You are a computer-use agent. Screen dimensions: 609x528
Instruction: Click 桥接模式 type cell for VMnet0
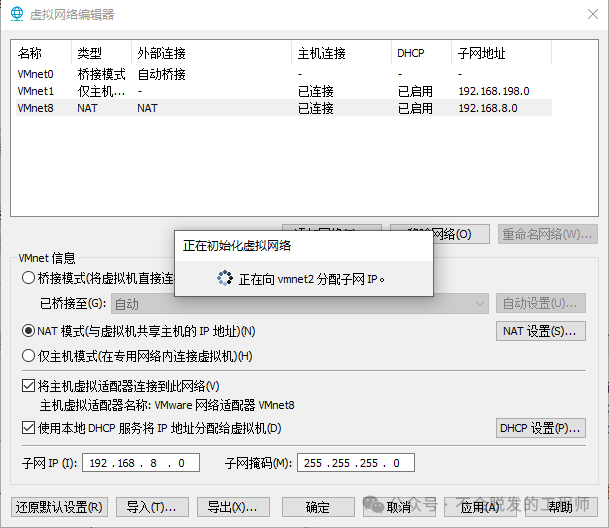click(101, 74)
